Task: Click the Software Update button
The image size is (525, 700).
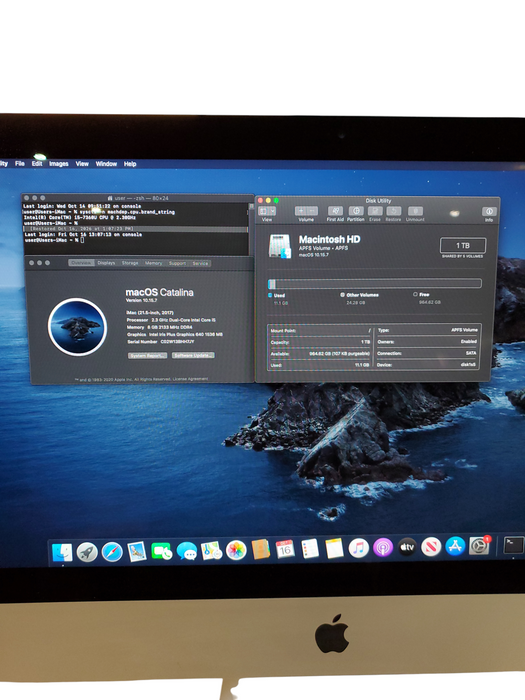Action: pyautogui.click(x=193, y=355)
